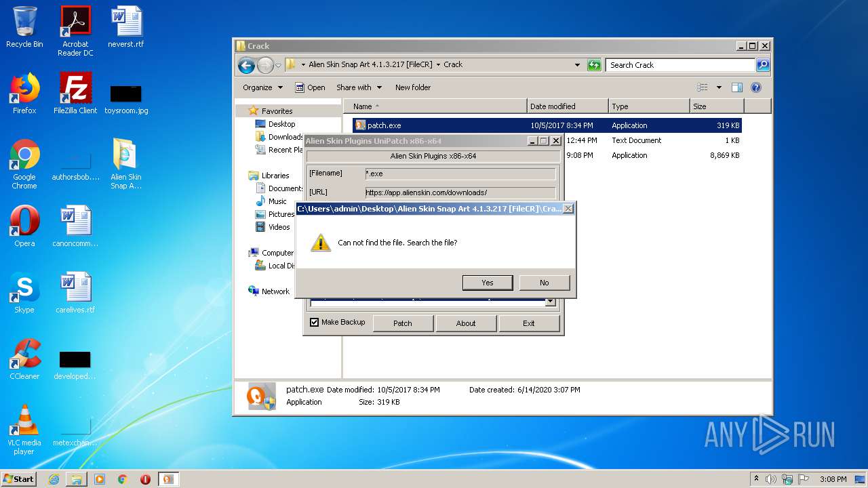Select patch.exe in the Crack folder
Image resolution: width=868 pixels, height=488 pixels.
click(547, 125)
